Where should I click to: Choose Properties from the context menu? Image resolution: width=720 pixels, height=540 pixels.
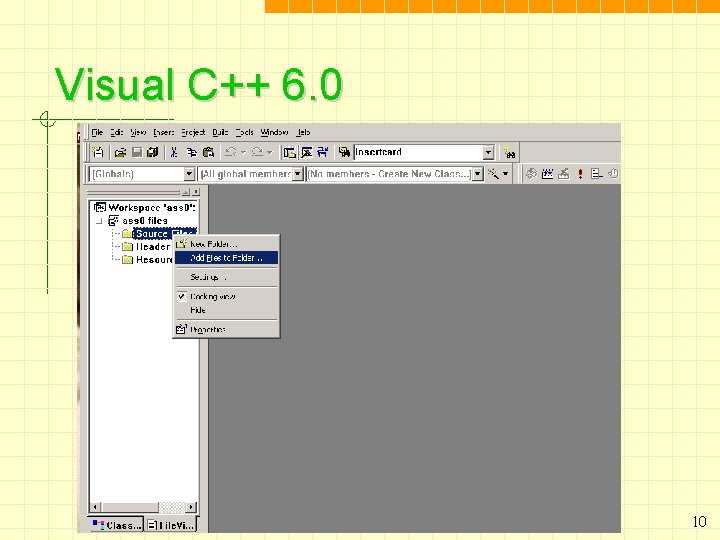[x=226, y=329]
